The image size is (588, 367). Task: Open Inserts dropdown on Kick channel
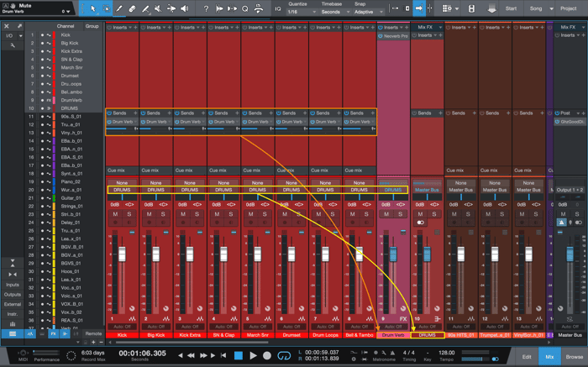coord(130,28)
